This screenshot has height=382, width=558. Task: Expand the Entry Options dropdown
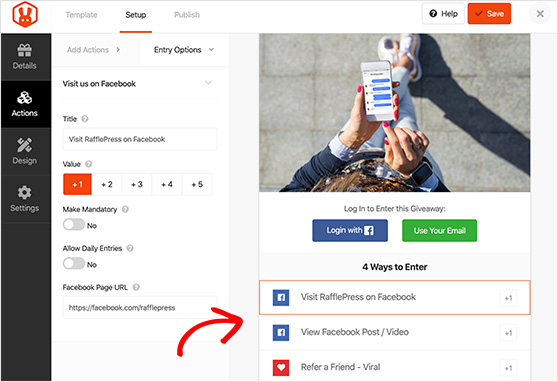coord(184,50)
